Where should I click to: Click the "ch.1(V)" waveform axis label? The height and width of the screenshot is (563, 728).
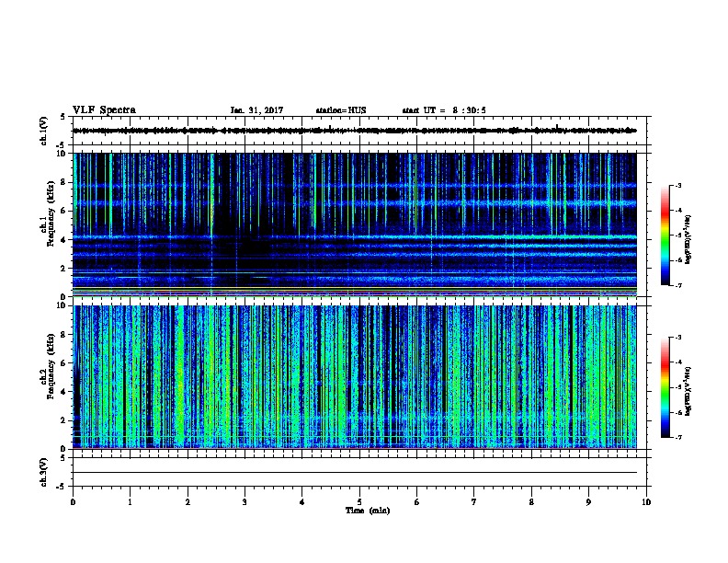pyautogui.click(x=44, y=131)
